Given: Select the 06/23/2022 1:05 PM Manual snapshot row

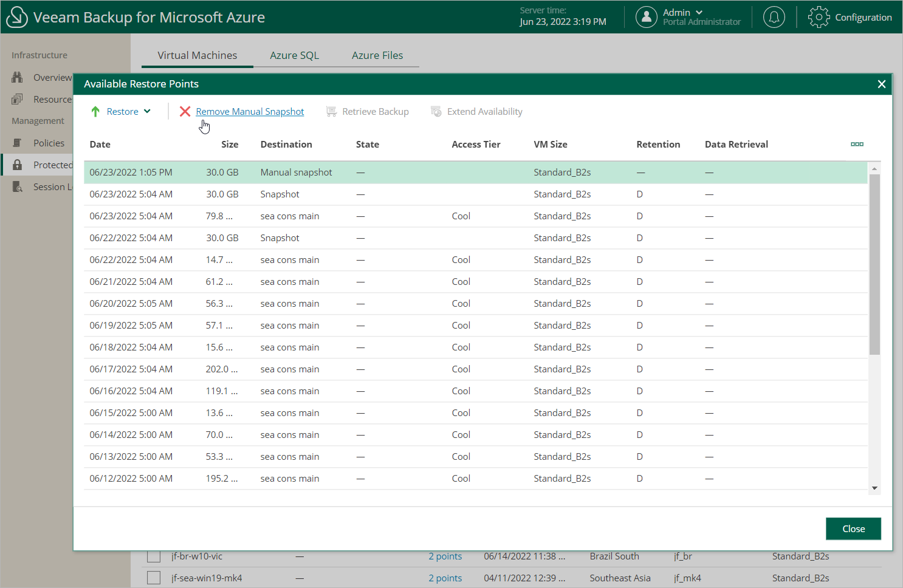Looking at the screenshot, I should (476, 173).
